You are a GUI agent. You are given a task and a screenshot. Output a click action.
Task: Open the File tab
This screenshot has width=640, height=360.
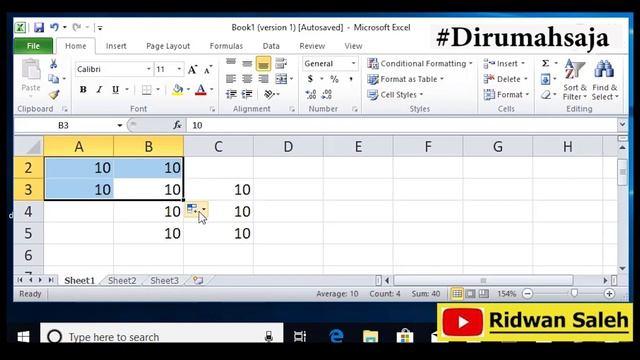33,46
